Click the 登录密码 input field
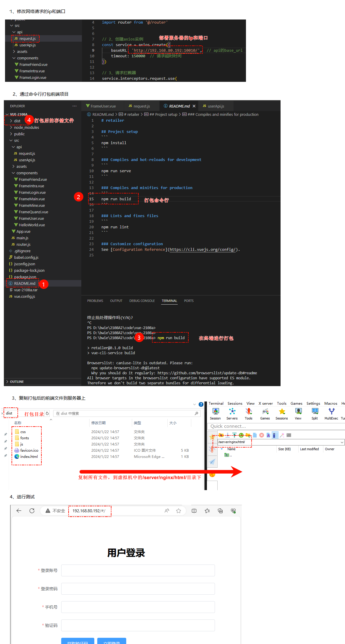This screenshot has width=345, height=644. point(138,589)
